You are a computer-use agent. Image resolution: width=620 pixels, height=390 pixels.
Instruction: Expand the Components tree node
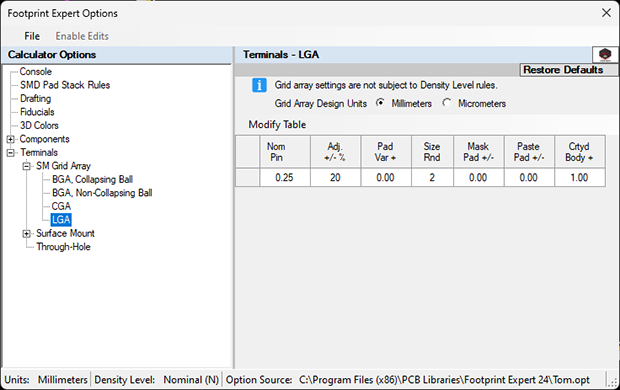[x=11, y=139]
